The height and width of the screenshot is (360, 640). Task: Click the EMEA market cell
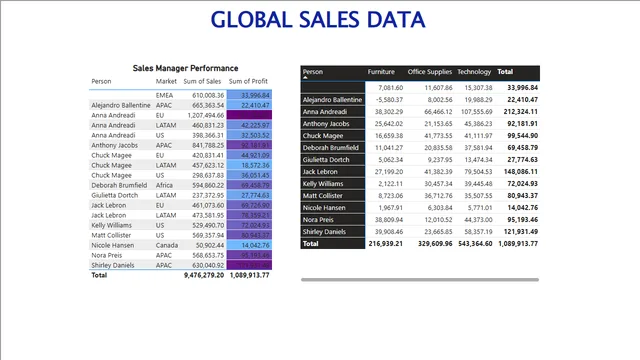click(x=164, y=95)
